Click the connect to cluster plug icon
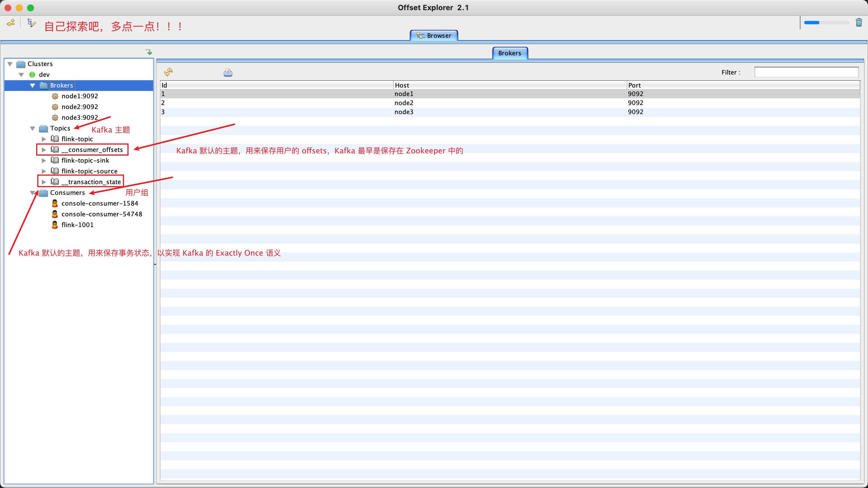Viewport: 868px width, 488px height. (x=10, y=23)
